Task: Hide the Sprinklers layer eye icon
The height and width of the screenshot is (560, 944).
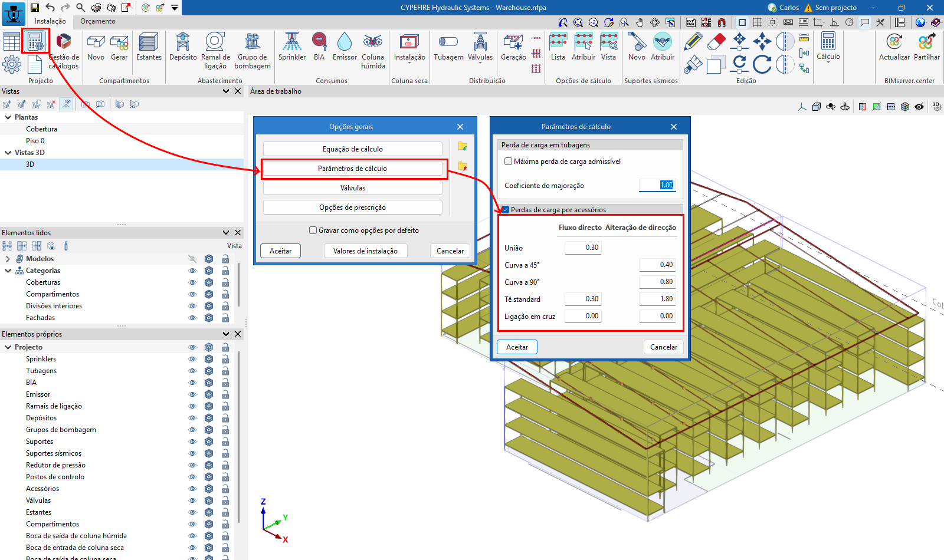Action: point(192,359)
